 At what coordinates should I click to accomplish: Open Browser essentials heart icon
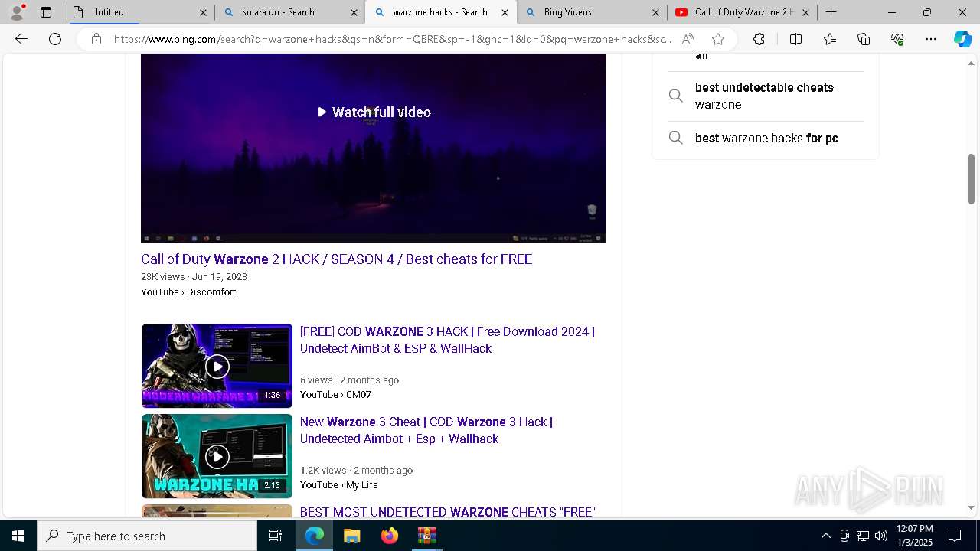point(897,39)
